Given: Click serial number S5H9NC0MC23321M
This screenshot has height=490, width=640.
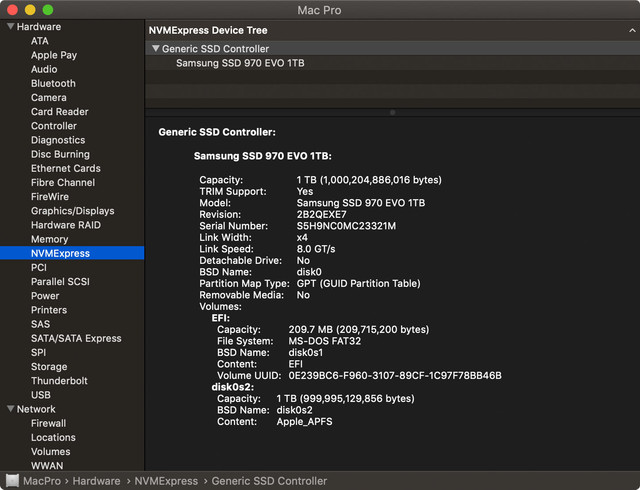Looking at the screenshot, I should tap(346, 226).
